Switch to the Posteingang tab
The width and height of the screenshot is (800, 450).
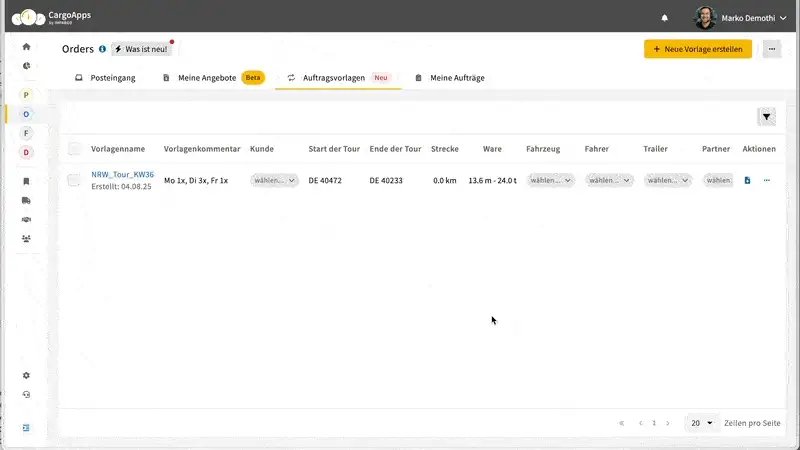pos(106,78)
